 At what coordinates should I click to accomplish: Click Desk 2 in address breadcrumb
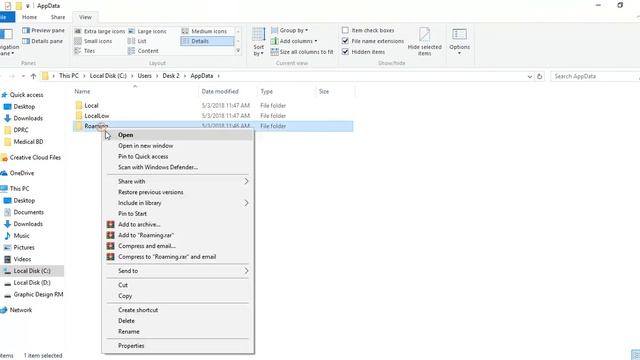171,76
